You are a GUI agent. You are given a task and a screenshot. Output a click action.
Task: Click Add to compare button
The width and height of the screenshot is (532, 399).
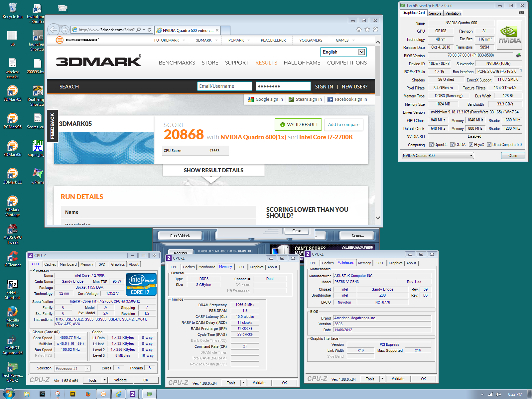tap(343, 124)
